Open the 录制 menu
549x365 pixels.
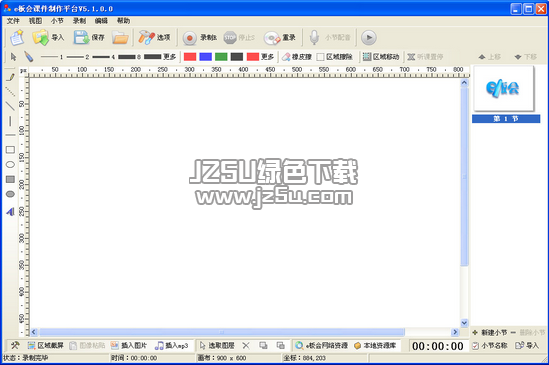click(x=79, y=21)
